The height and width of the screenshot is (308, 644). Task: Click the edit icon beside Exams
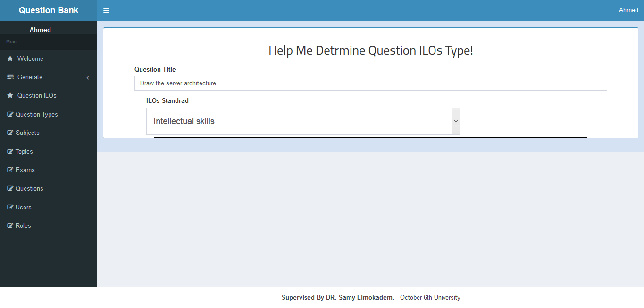tap(10, 170)
